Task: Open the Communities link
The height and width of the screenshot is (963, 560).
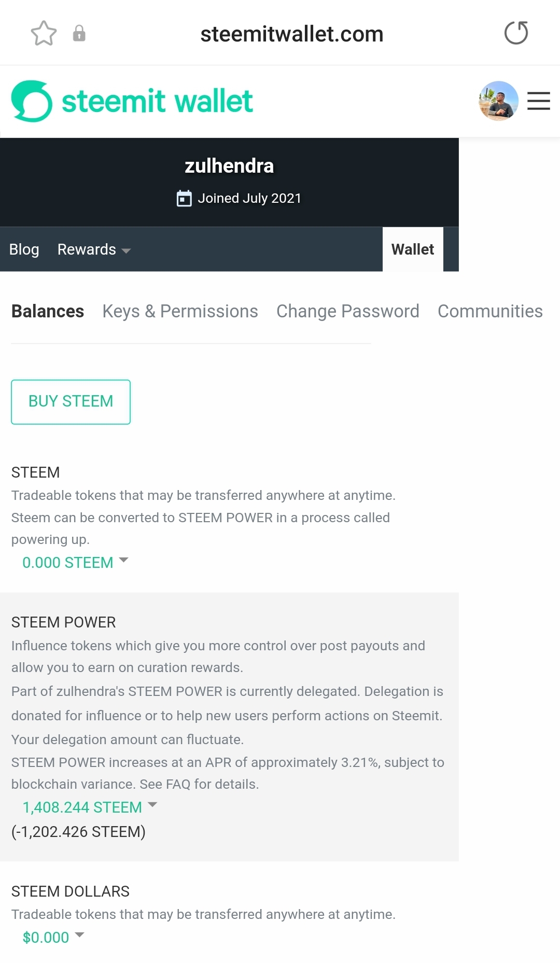Action: pyautogui.click(x=490, y=311)
